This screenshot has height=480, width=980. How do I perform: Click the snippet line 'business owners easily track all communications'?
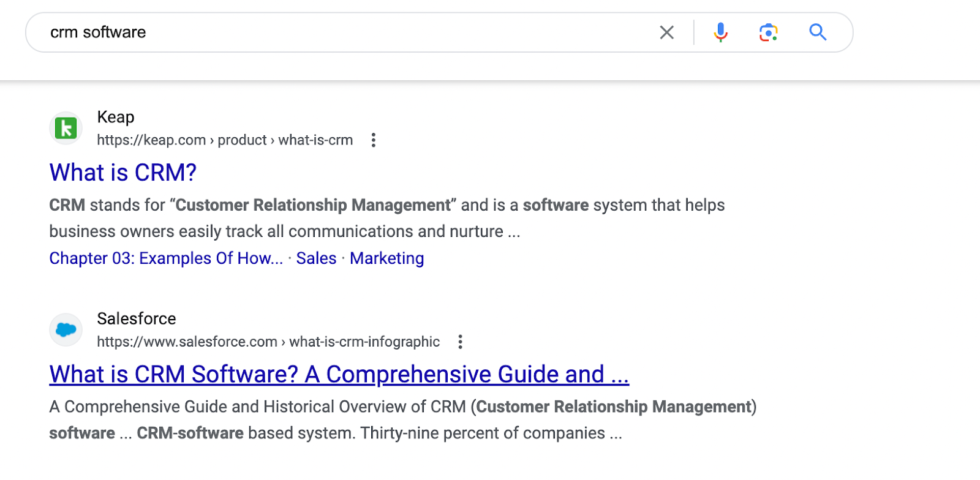tap(232, 231)
